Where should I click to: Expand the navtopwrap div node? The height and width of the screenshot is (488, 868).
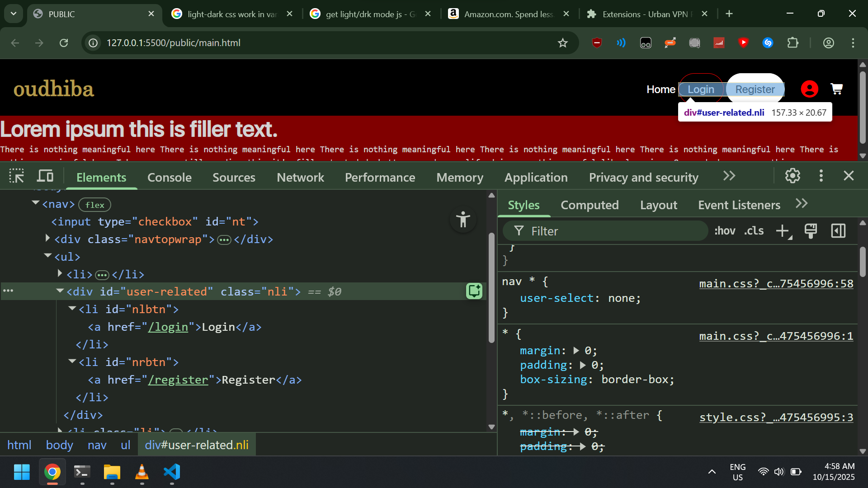[47, 238]
